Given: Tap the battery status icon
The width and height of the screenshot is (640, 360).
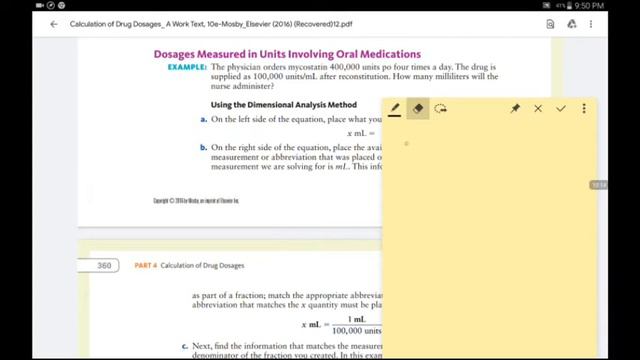Looking at the screenshot, I should pos(569,5).
